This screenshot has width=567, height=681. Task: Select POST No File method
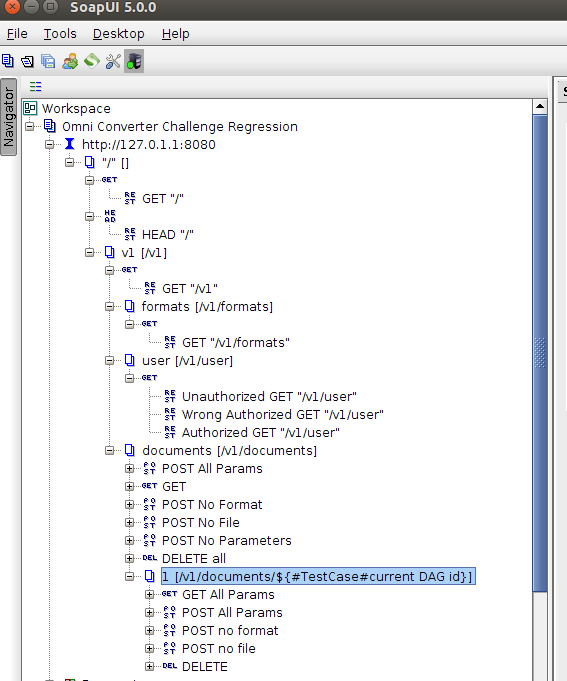point(201,522)
